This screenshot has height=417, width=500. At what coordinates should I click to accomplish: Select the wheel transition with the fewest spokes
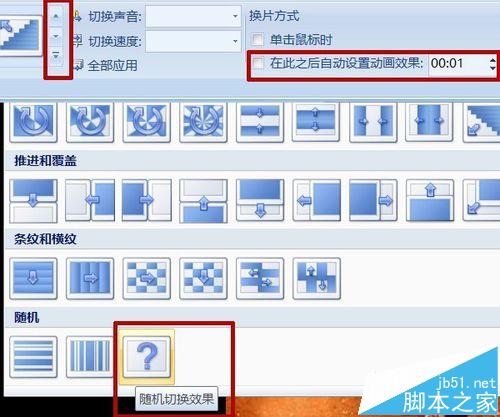tap(33, 122)
